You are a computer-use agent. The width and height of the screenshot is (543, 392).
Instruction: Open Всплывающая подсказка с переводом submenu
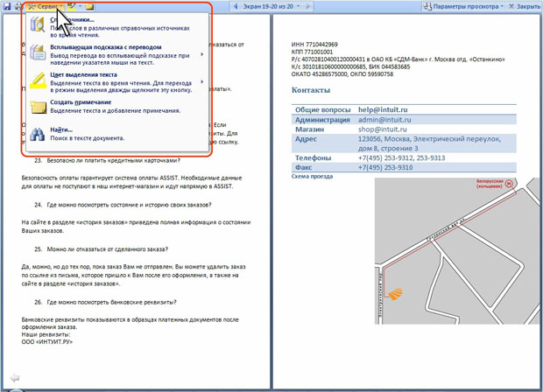click(116, 54)
